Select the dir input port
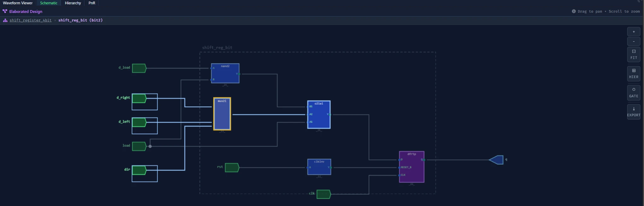644x206 pixels. coord(139,170)
